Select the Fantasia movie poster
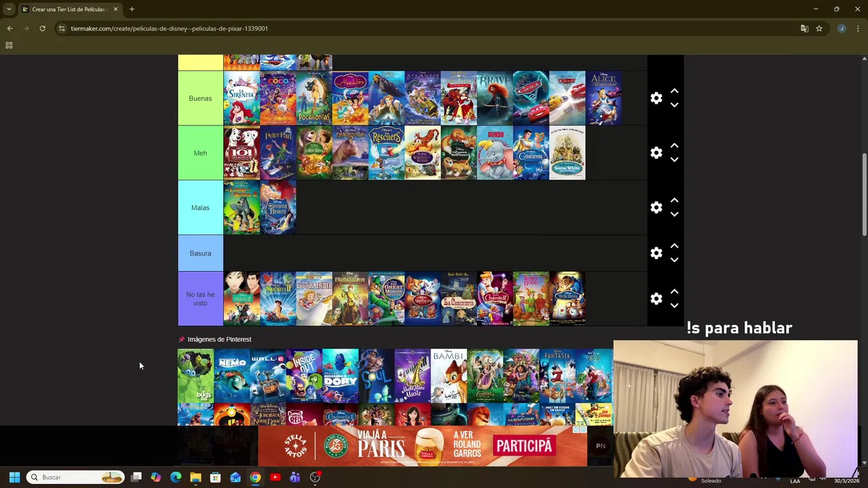This screenshot has height=488, width=868. (x=557, y=376)
